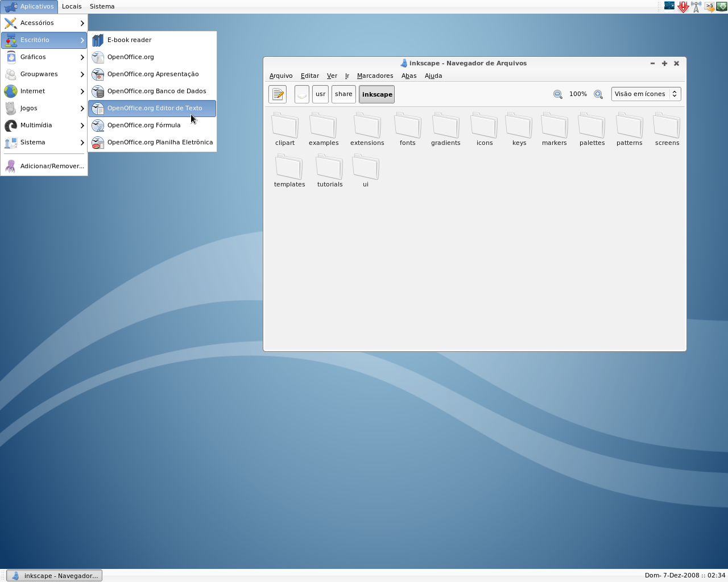Open the Locais panel menu
The height and width of the screenshot is (582, 728).
(72, 6)
